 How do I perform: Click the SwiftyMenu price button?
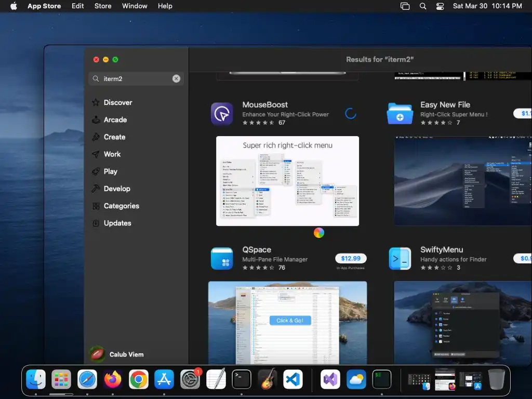[523, 259]
